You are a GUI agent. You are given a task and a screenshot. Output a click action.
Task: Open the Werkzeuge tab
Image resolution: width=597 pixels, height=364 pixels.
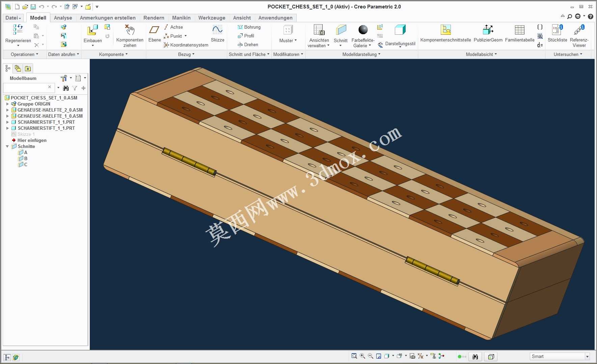(212, 18)
